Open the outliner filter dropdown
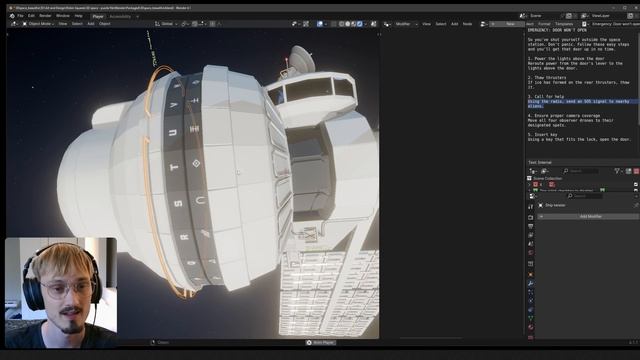Screen dimensions: 640x360 (x=619, y=171)
